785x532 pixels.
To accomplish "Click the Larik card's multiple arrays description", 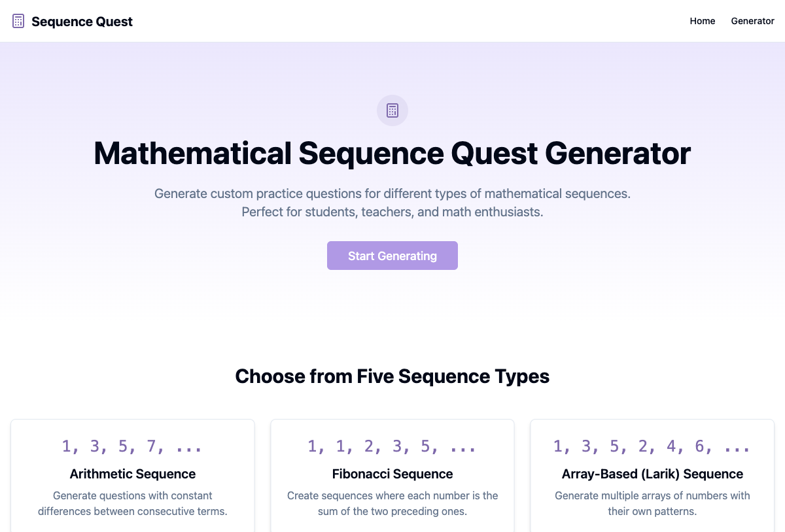I will (x=652, y=503).
